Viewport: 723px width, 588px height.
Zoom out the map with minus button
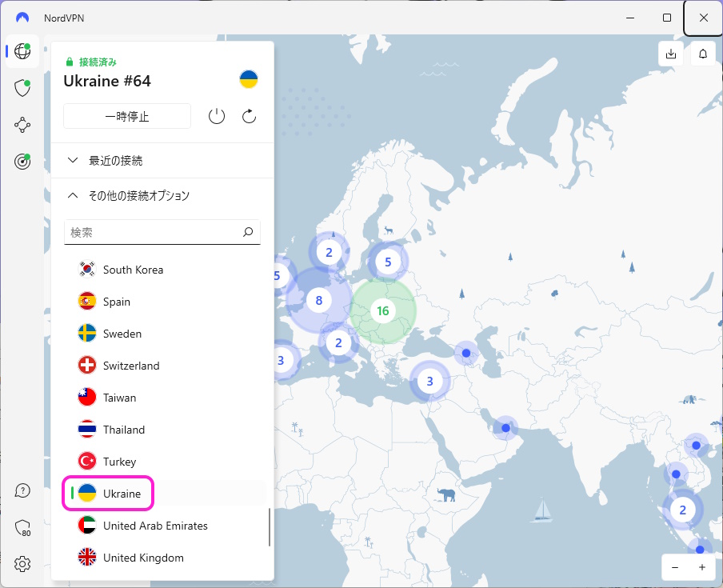click(x=674, y=567)
